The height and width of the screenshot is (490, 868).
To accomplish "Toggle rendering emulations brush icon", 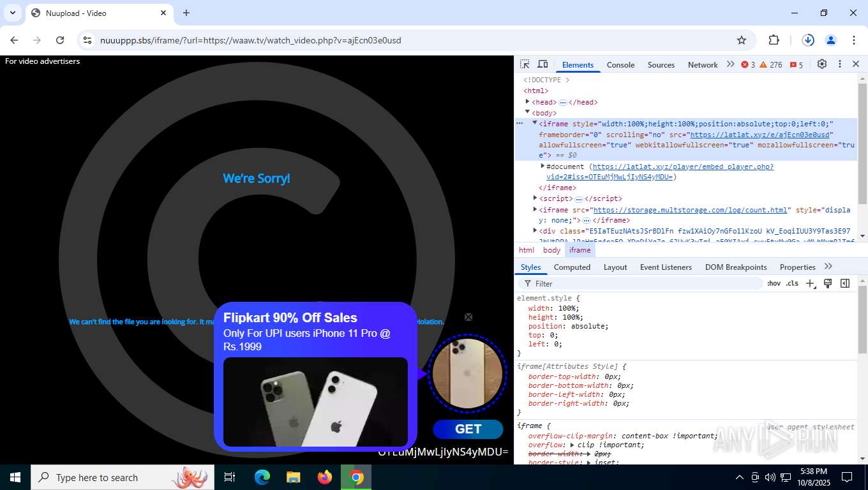I will [x=828, y=283].
